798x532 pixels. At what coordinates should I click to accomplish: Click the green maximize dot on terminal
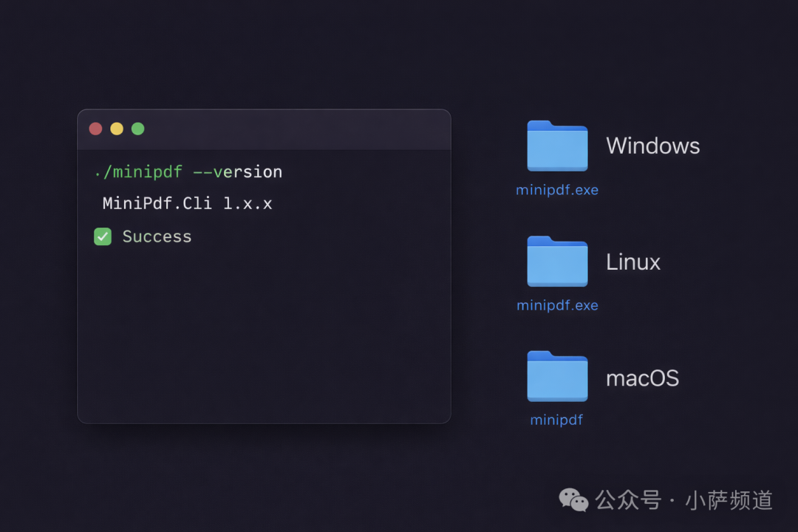click(x=137, y=129)
